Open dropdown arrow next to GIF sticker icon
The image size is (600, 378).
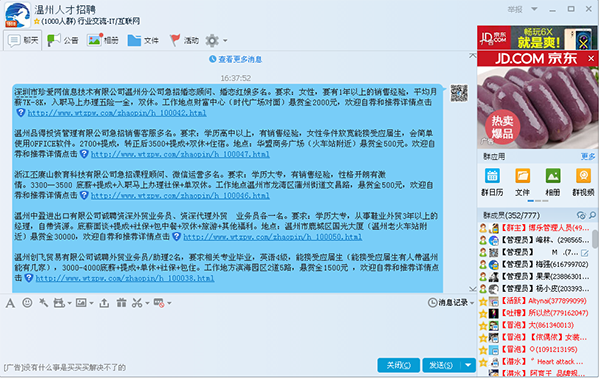(69, 303)
